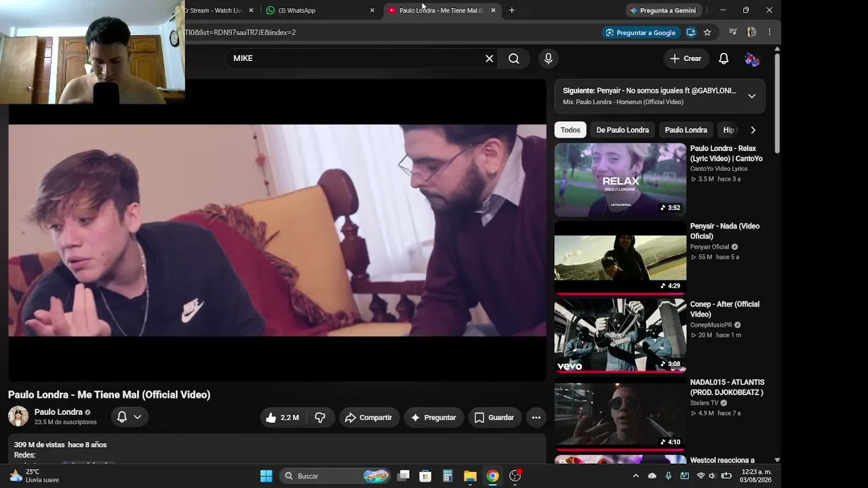The height and width of the screenshot is (488, 868).
Task: Open the Penyair - Nada video thumbnail
Action: point(620,258)
